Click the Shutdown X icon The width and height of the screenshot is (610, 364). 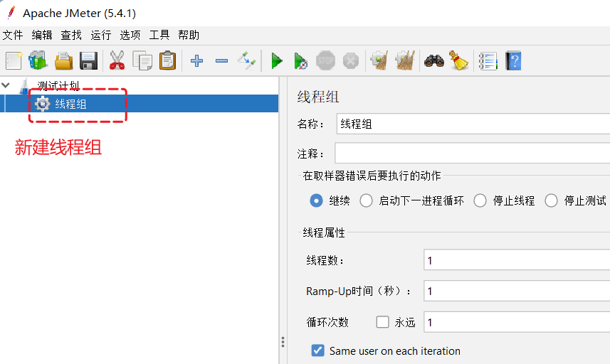click(x=351, y=61)
